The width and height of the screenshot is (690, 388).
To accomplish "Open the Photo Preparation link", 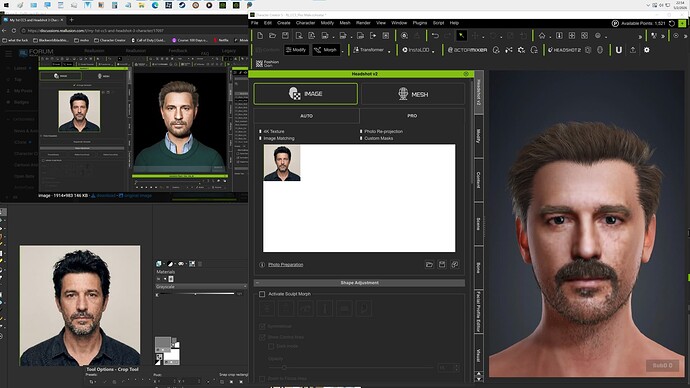I will click(286, 265).
